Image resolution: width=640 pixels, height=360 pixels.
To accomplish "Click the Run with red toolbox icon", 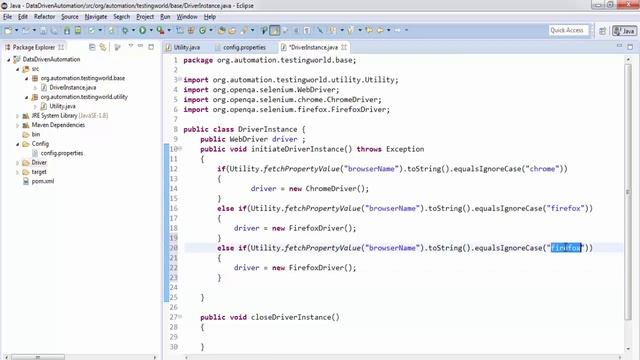I will [x=160, y=30].
